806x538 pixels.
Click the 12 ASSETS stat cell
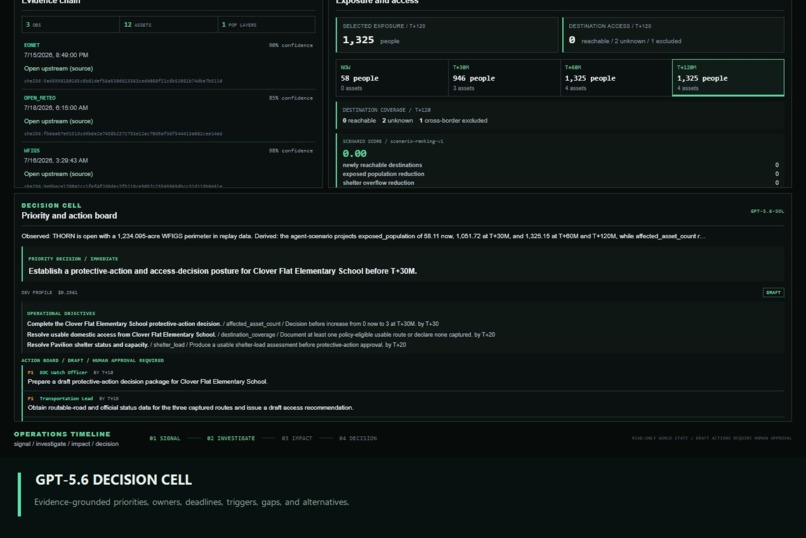168,25
